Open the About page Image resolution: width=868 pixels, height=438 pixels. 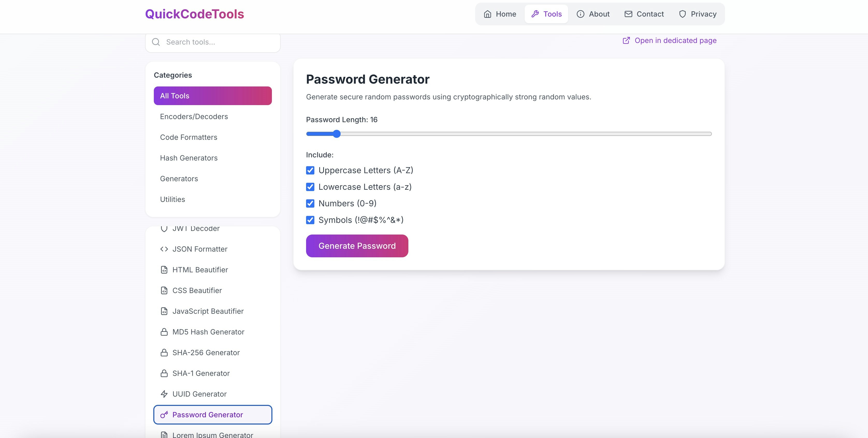tap(593, 14)
